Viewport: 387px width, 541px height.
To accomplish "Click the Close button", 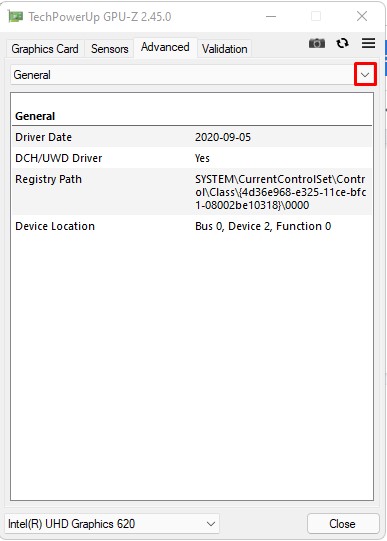I will [343, 524].
